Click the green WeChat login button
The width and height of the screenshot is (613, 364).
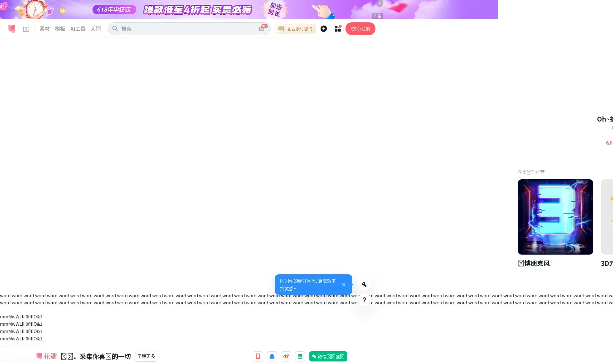[328, 356]
